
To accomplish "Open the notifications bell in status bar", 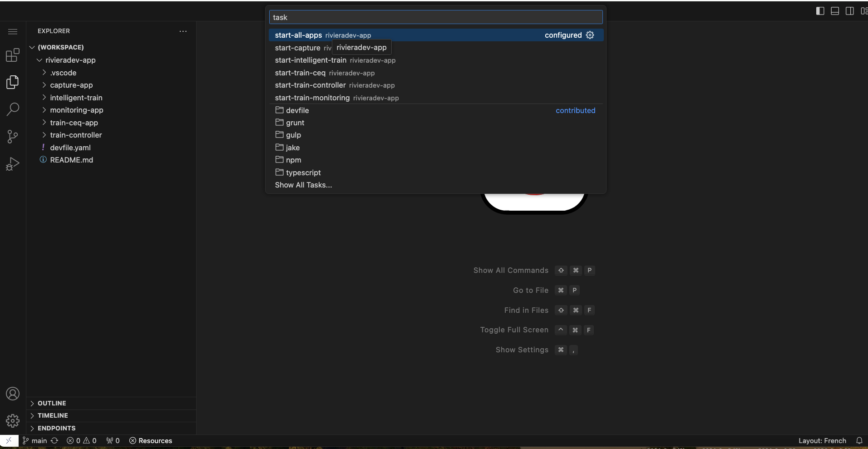I will (x=859, y=441).
